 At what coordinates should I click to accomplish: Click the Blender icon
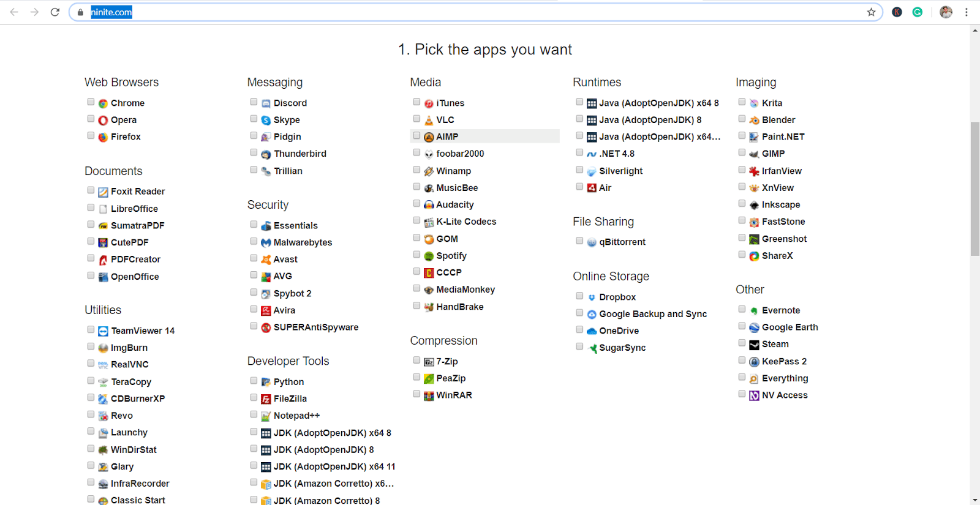pyautogui.click(x=754, y=121)
